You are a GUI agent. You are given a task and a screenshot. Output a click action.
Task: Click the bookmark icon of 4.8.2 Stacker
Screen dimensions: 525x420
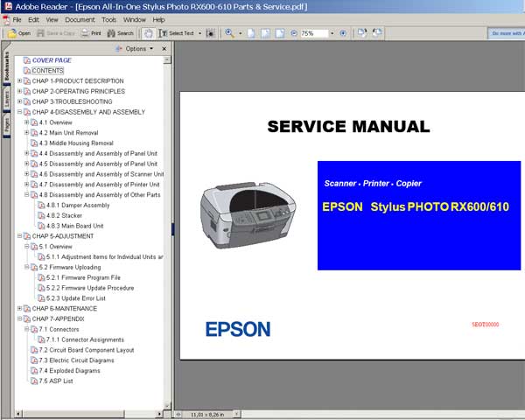[41, 215]
